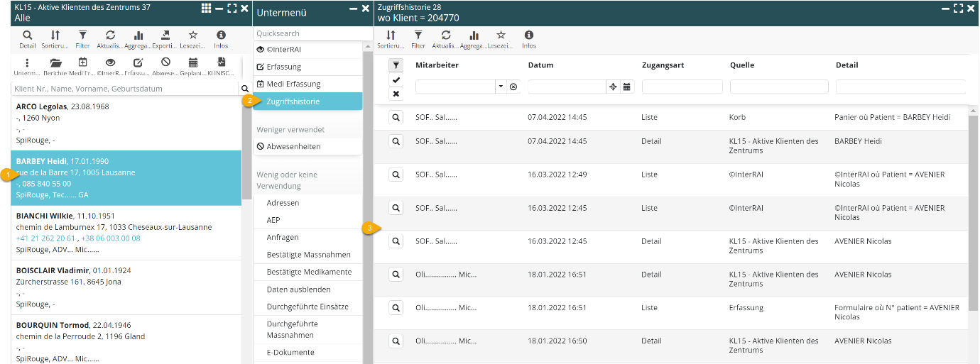Click the Exportieren icon in the client list toolbar

165,35
